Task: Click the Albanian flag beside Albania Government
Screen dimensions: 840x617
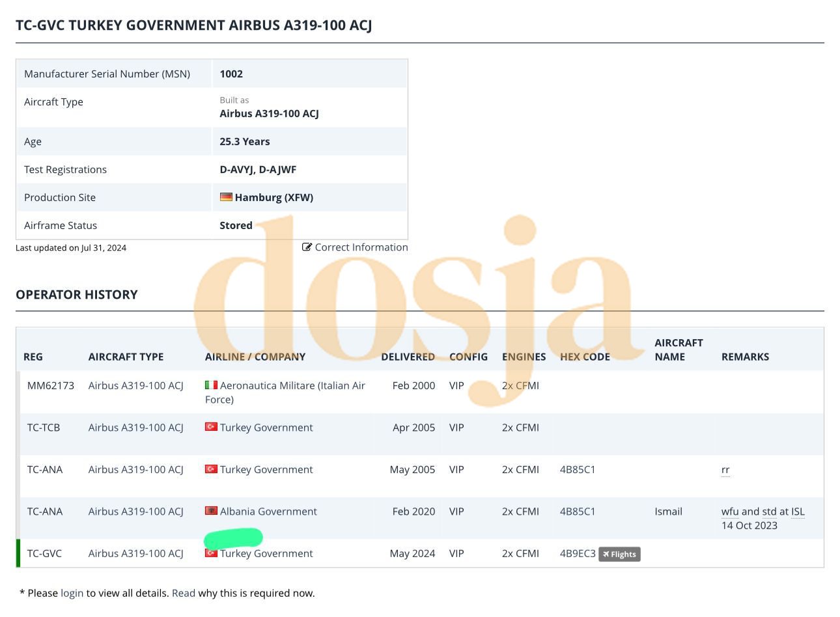Action: (x=211, y=511)
